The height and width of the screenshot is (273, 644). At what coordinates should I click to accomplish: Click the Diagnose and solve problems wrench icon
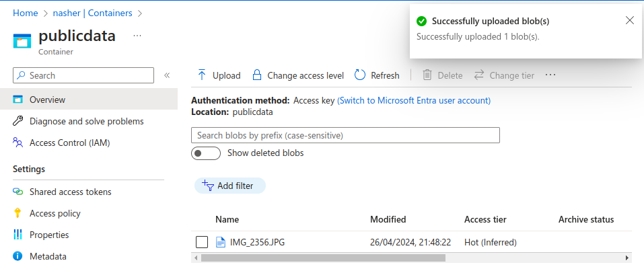point(18,121)
